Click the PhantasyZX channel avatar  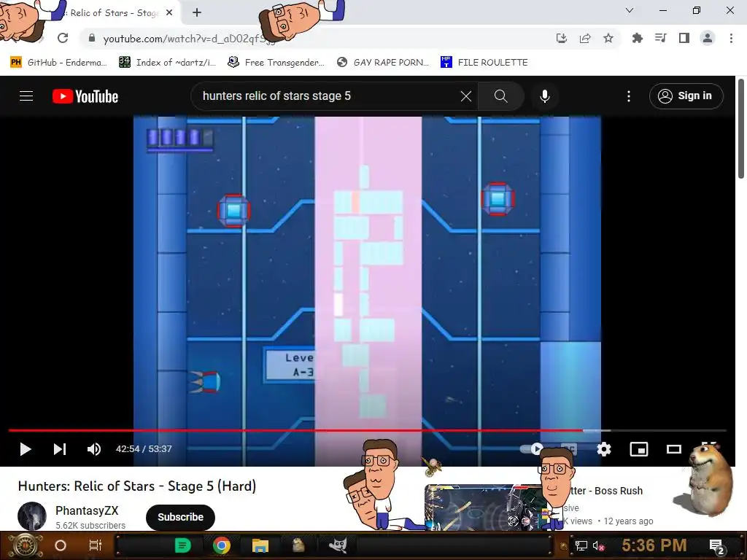click(32, 517)
